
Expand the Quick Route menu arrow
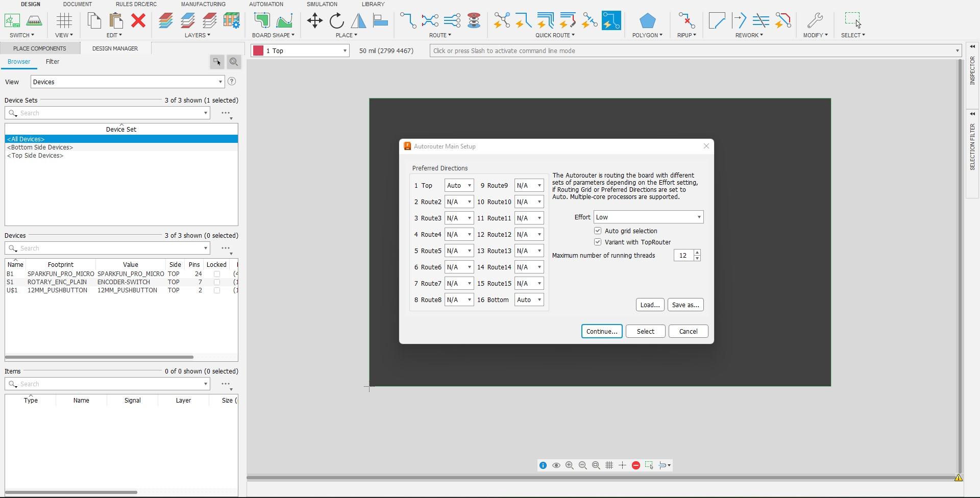click(573, 35)
